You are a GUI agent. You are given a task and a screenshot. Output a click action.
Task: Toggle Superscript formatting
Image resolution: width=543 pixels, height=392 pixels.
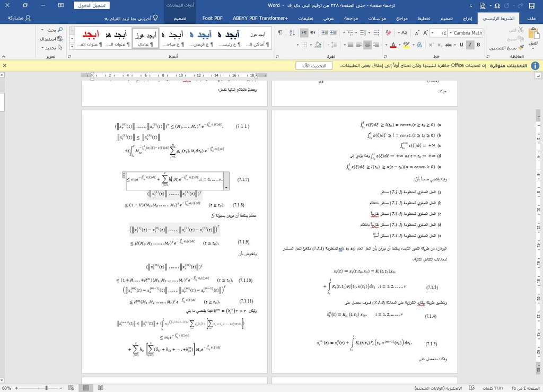(x=431, y=45)
